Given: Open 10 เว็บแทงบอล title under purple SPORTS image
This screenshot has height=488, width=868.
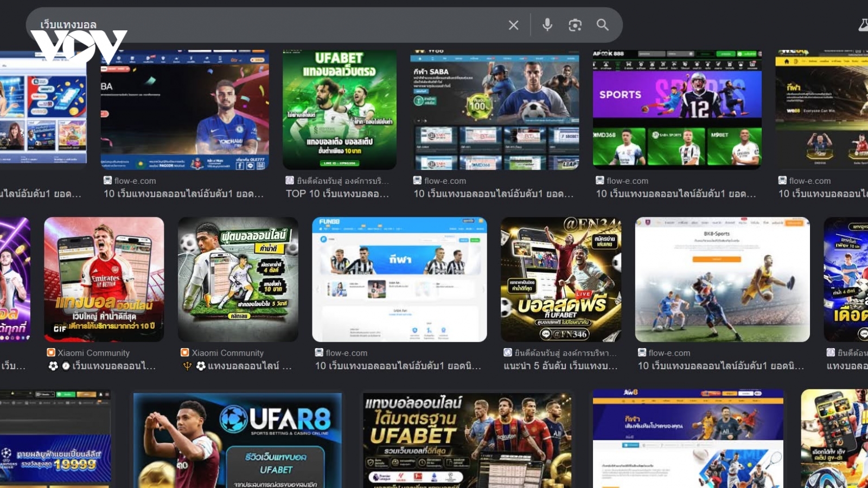Looking at the screenshot, I should (x=676, y=194).
